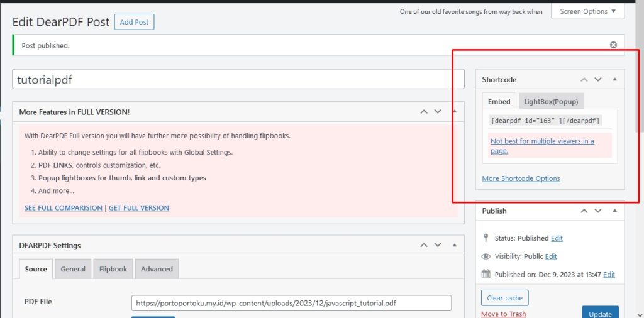Move Shortcode panel up
The image size is (644, 318).
tap(584, 79)
